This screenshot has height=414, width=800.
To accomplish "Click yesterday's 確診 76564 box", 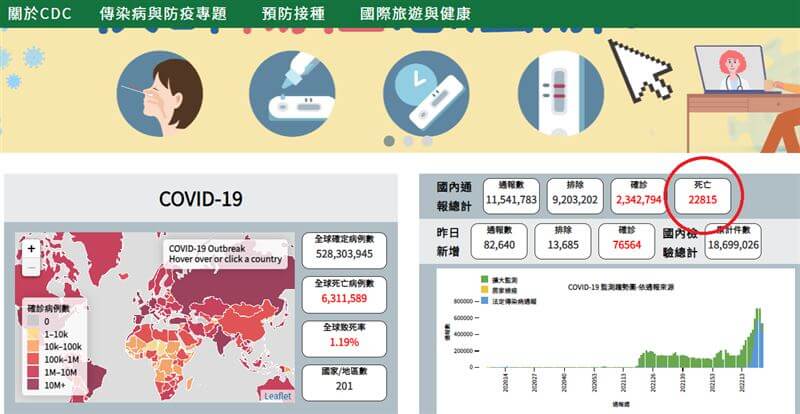I will point(627,241).
